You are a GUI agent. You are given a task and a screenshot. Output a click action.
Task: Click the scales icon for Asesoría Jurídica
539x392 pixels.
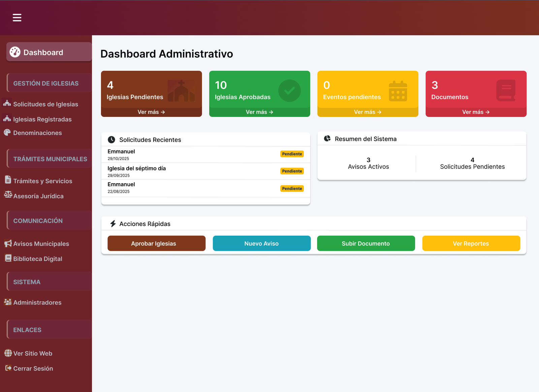[x=8, y=195]
